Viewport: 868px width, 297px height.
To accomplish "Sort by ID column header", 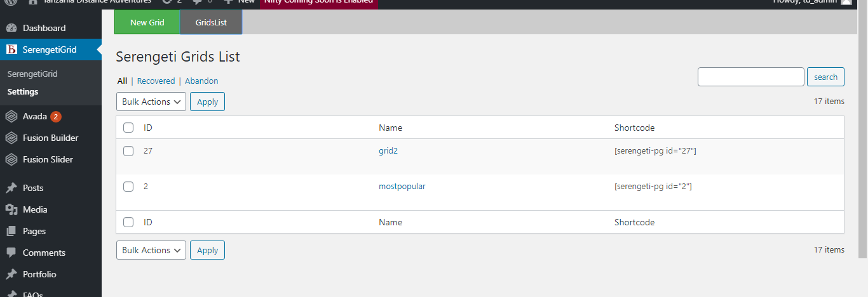I will coord(148,128).
